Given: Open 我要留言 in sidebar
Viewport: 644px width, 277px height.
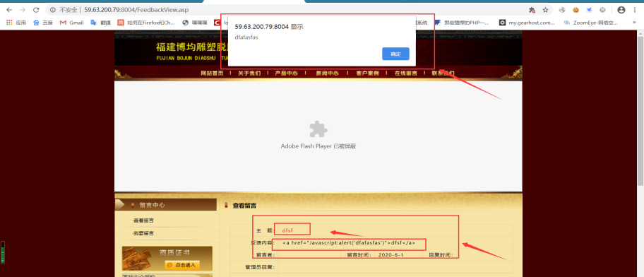Looking at the screenshot, I should [143, 233].
